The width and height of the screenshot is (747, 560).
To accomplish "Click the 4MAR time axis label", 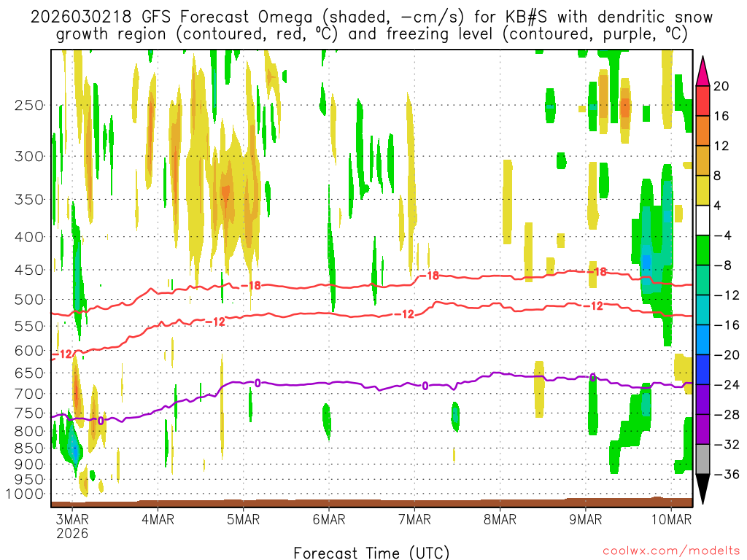I will [158, 519].
